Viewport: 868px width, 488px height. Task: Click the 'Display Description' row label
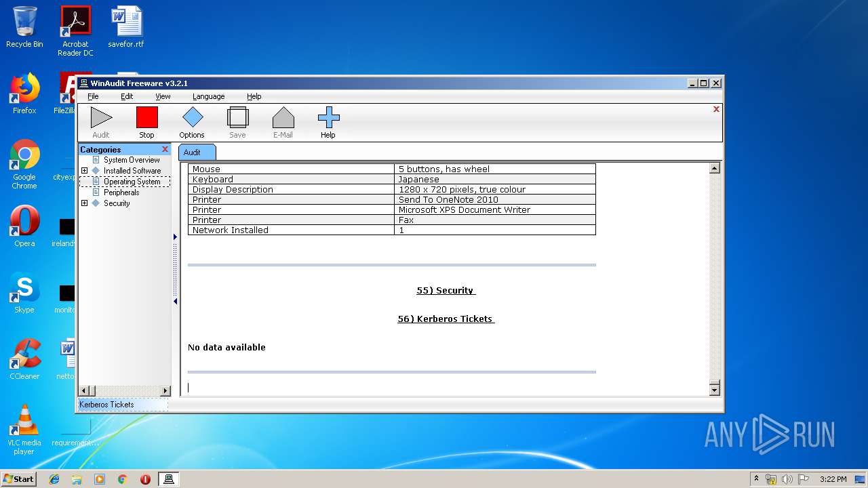[233, 189]
